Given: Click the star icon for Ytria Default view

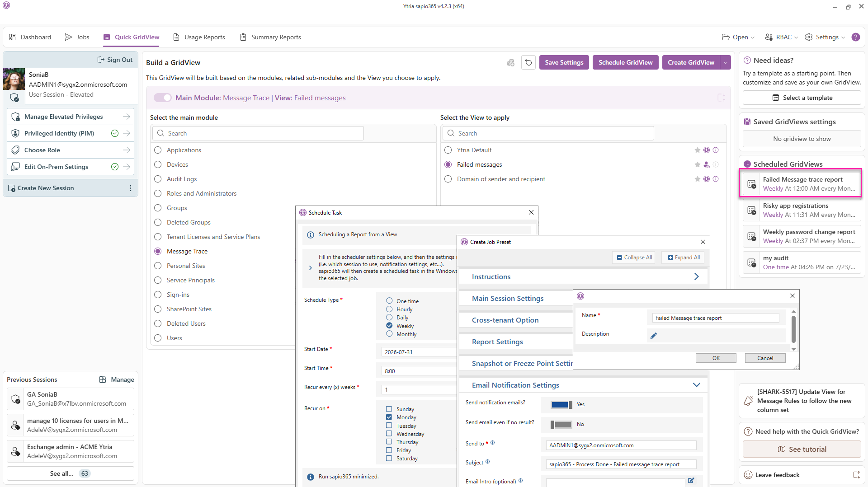Looking at the screenshot, I should (698, 150).
